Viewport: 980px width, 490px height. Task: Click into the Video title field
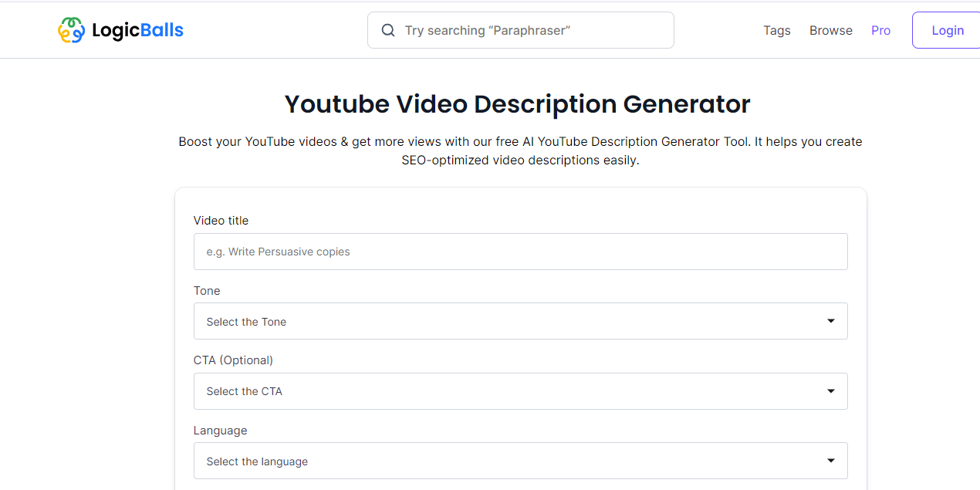521,252
